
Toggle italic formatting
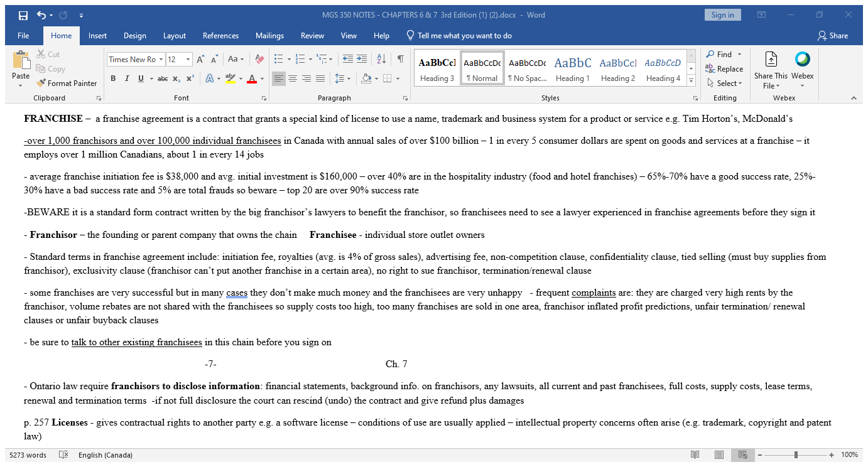(x=127, y=78)
